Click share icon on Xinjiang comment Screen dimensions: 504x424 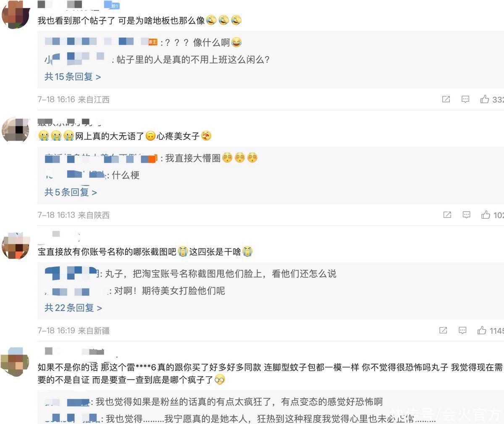pyautogui.click(x=443, y=330)
